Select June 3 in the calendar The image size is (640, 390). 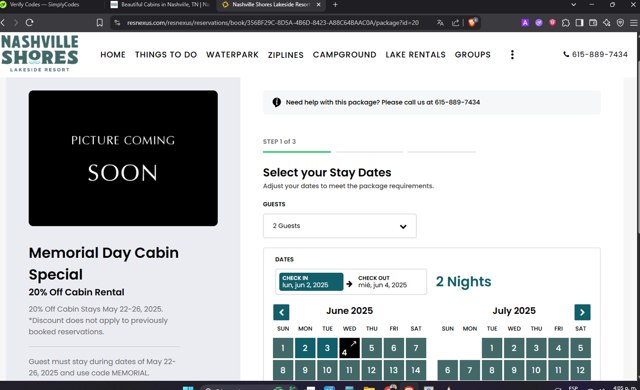pos(327,348)
